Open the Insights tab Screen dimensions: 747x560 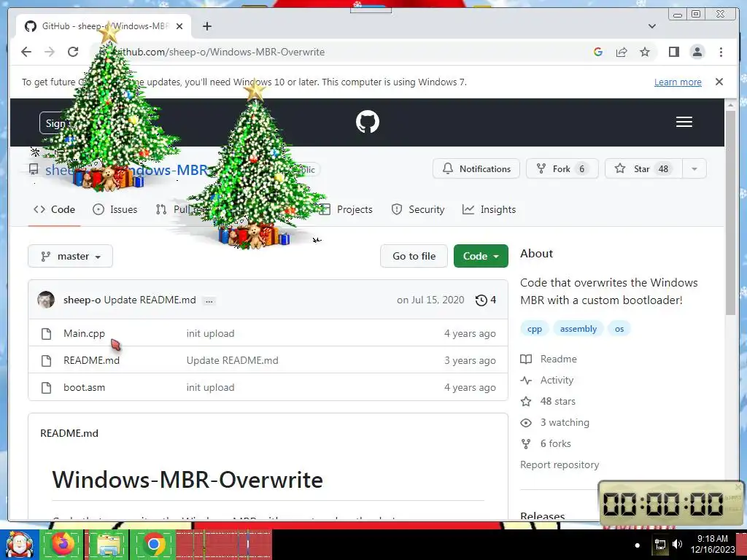point(489,209)
